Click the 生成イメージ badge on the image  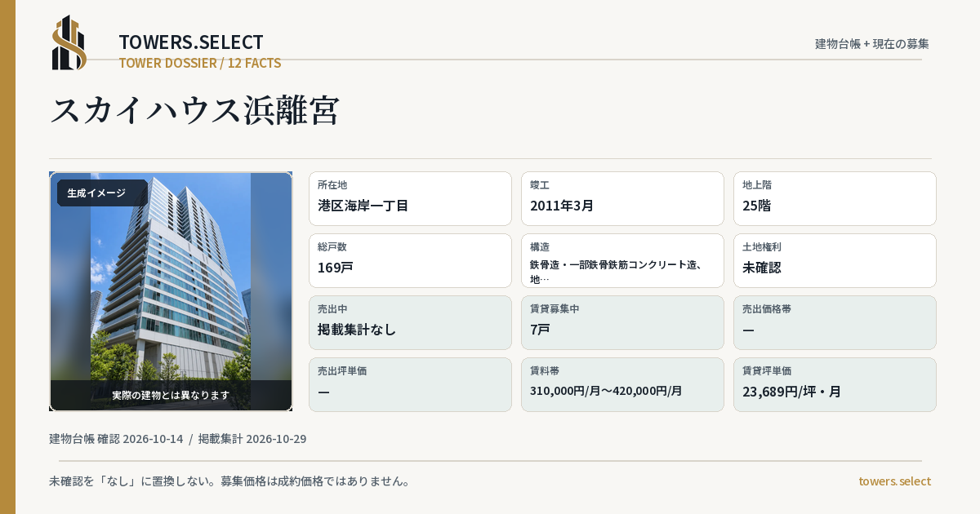tap(102, 193)
